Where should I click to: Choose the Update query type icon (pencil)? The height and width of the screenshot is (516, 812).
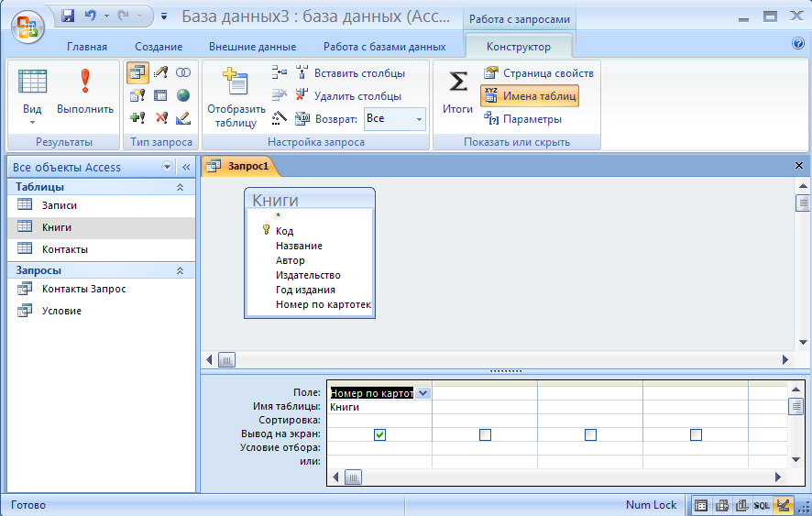[x=160, y=72]
